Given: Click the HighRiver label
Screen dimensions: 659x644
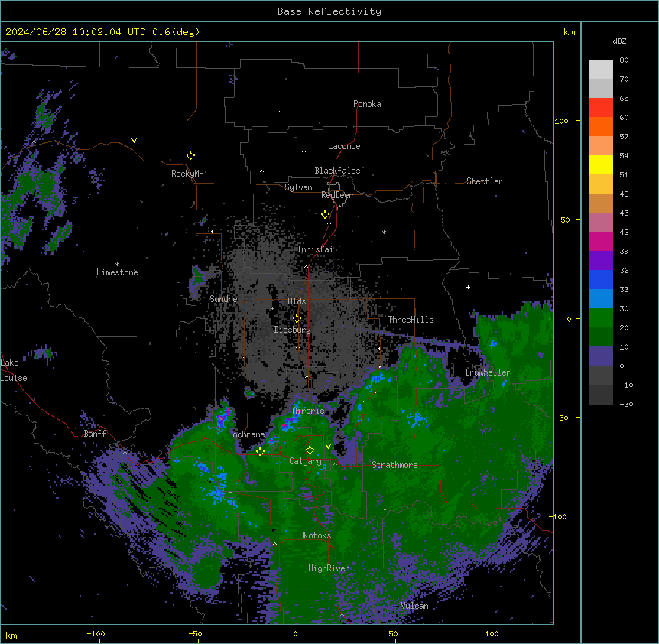Looking at the screenshot, I should (329, 568).
